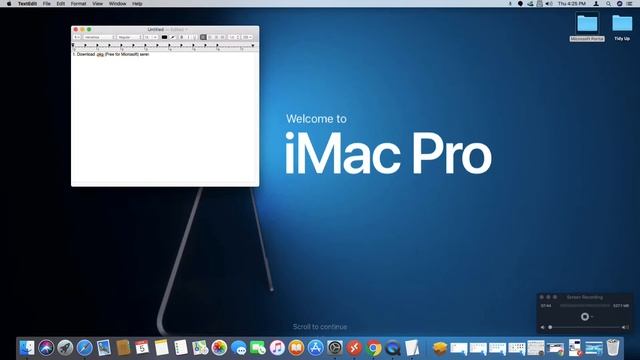640x360 pixels.
Task: Open Notification Center in menu bar
Action: (629, 4)
